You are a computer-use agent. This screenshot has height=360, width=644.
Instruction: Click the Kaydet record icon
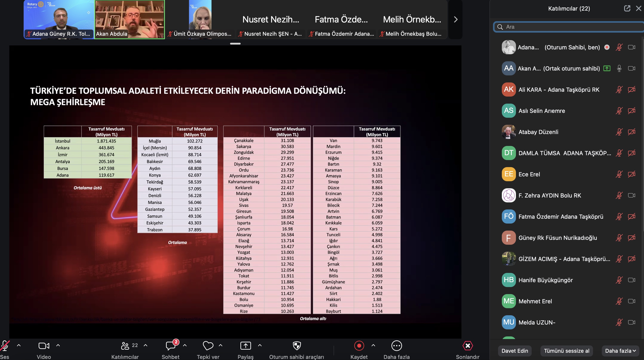(x=359, y=346)
